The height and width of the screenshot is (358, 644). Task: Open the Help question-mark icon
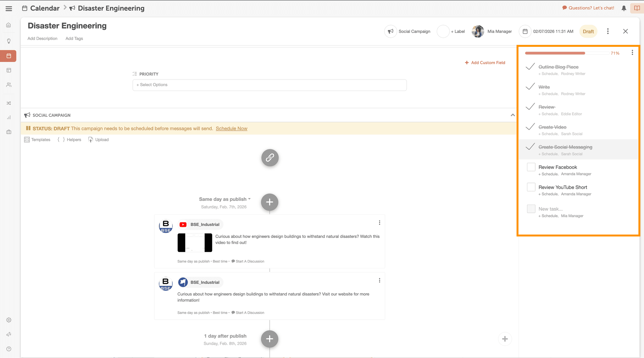(8, 349)
